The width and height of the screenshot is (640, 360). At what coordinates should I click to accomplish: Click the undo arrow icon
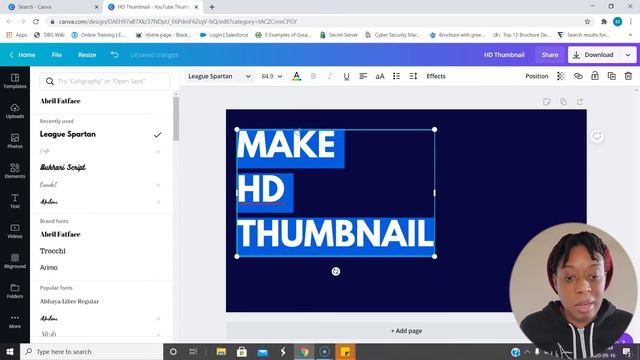[115, 55]
